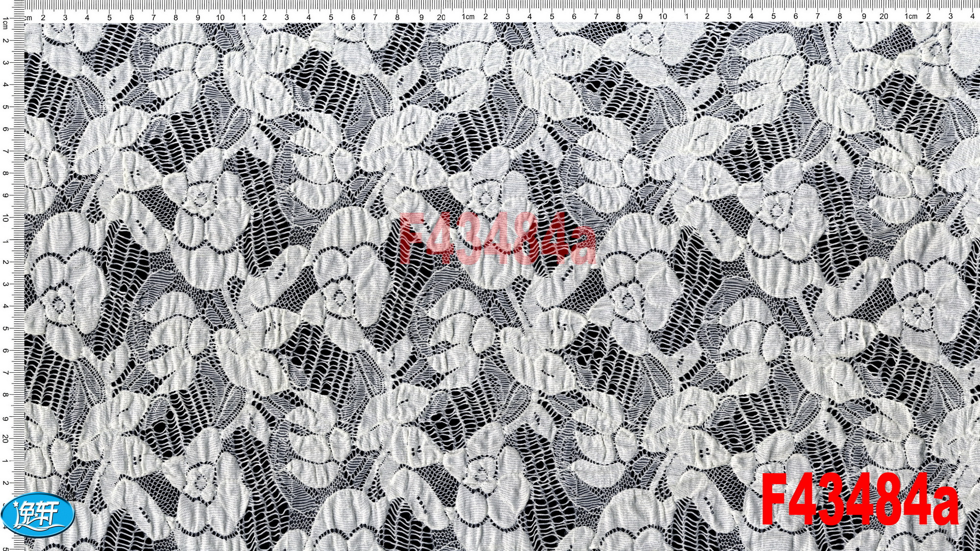The height and width of the screenshot is (551, 980).
Task: Click the second 20 mark on top ruler
Action: (883, 16)
